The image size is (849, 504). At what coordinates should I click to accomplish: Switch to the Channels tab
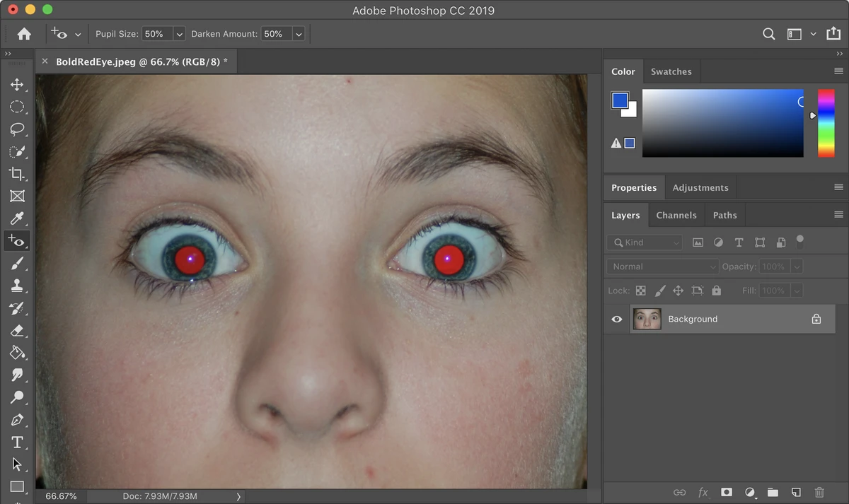tap(676, 216)
